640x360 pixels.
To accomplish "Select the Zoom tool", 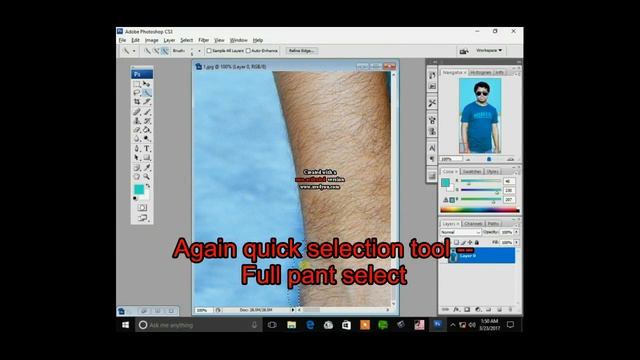I will click(x=147, y=177).
